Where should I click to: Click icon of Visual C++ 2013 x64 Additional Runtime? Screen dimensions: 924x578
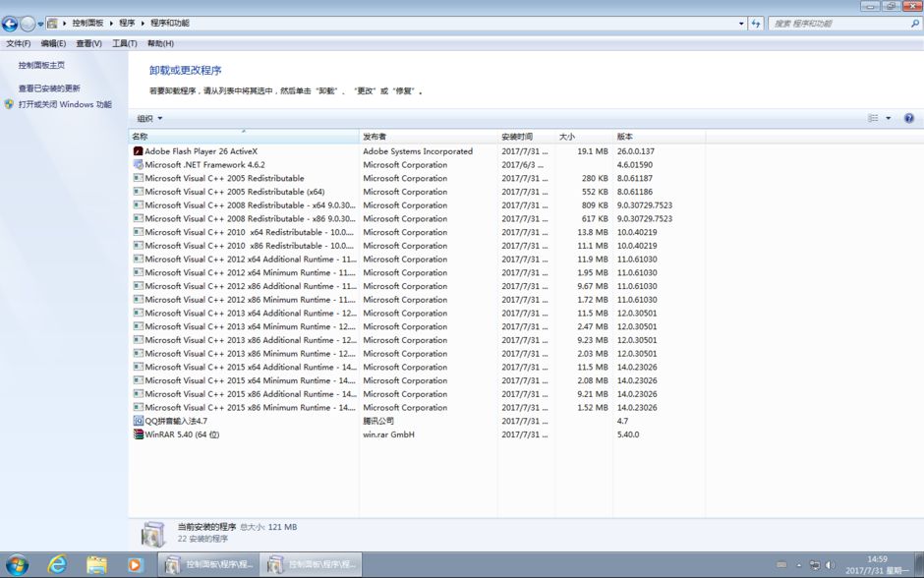tap(139, 313)
